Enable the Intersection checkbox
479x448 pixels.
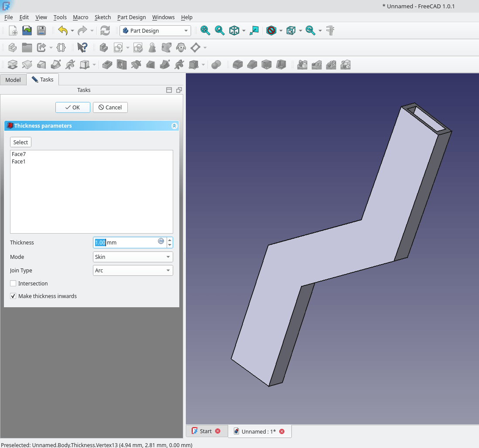[13, 283]
